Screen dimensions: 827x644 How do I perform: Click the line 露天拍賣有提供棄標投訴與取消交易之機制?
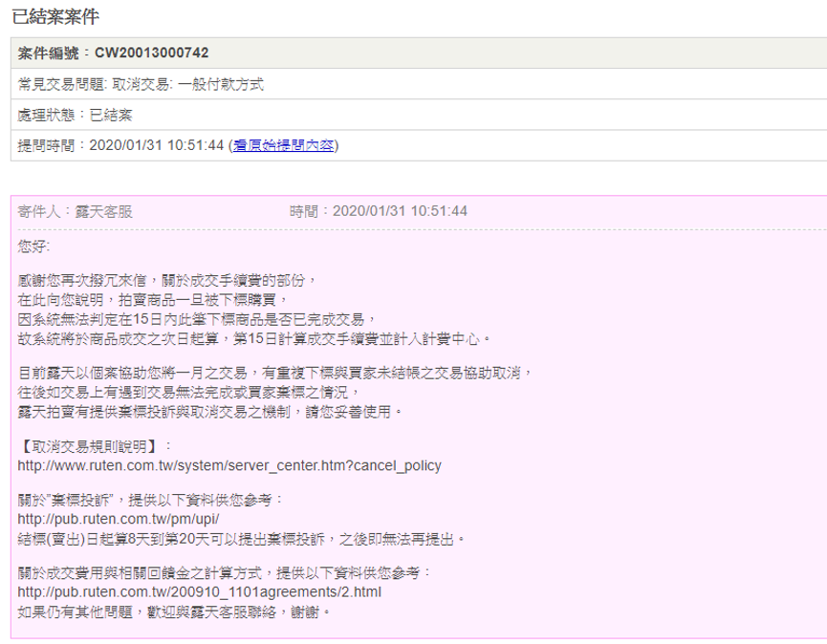tap(210, 412)
